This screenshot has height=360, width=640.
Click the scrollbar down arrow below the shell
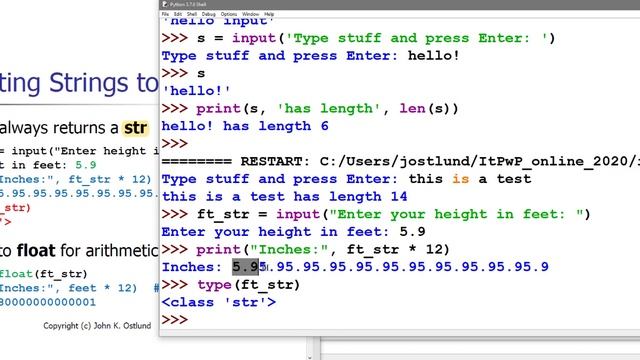(x=309, y=357)
